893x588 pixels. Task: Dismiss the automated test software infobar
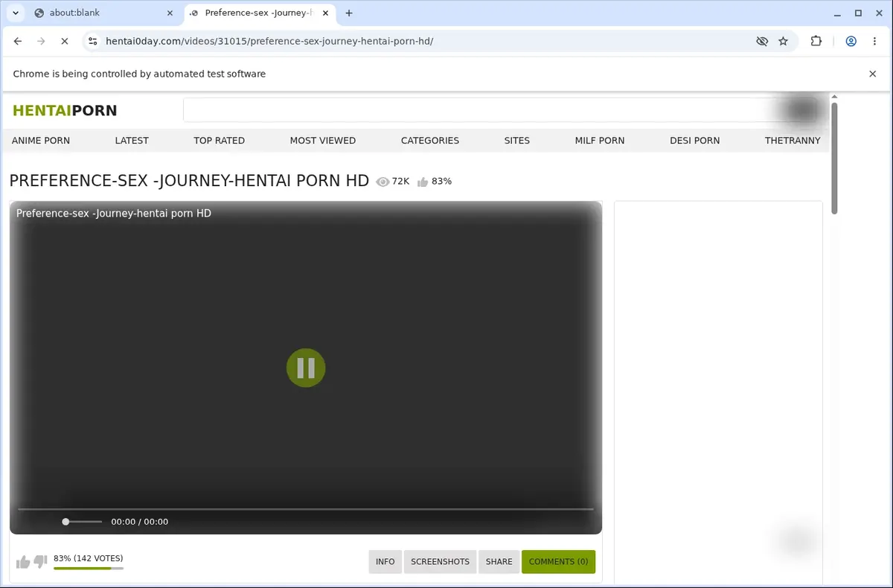873,74
